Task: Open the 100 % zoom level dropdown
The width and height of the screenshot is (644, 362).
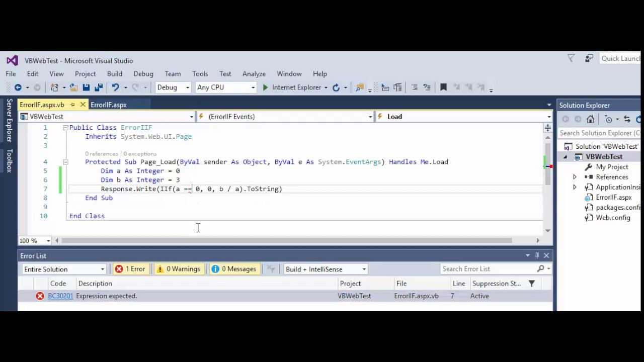Action: tap(48, 241)
